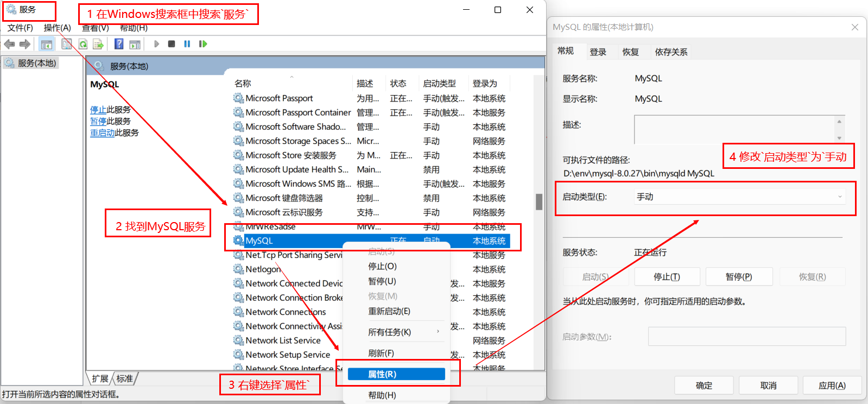
Task: Open Help via blue question-mark icon
Action: pyautogui.click(x=119, y=44)
